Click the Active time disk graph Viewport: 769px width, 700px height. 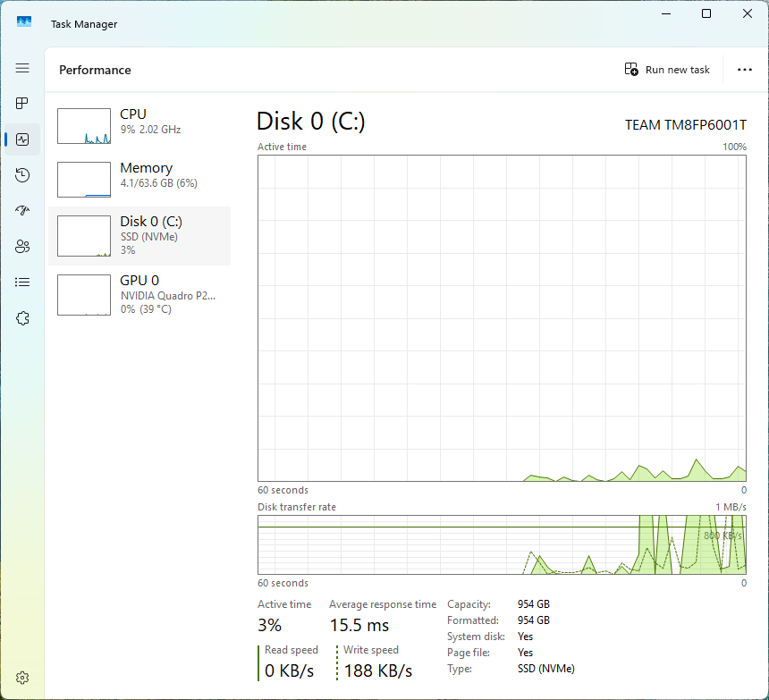click(502, 318)
